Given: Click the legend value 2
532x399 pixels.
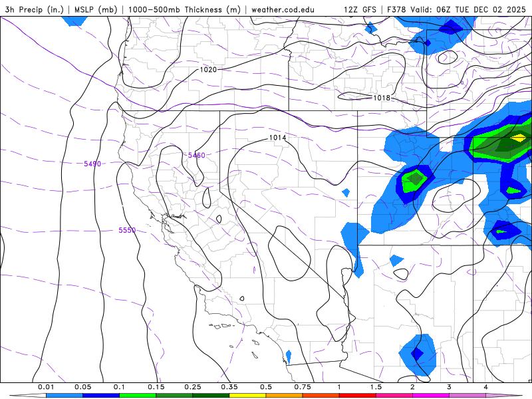Looking at the screenshot, I should point(412,387).
